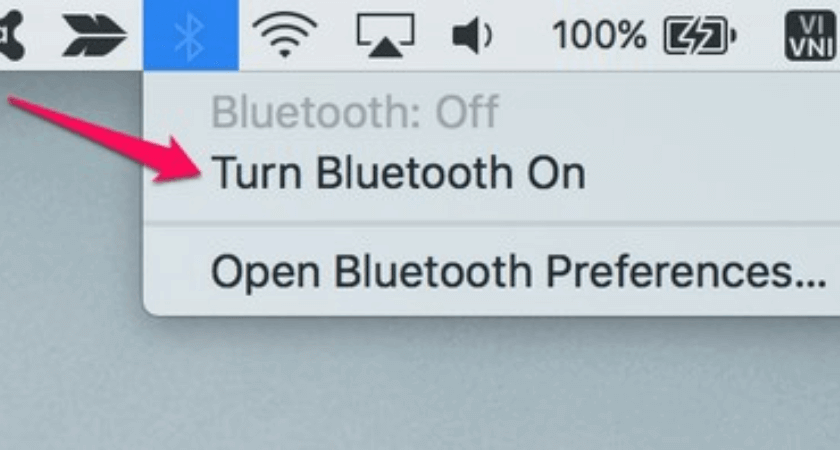Click the red annotation arrow
Viewport: 840px width, 450px height.
point(104,138)
